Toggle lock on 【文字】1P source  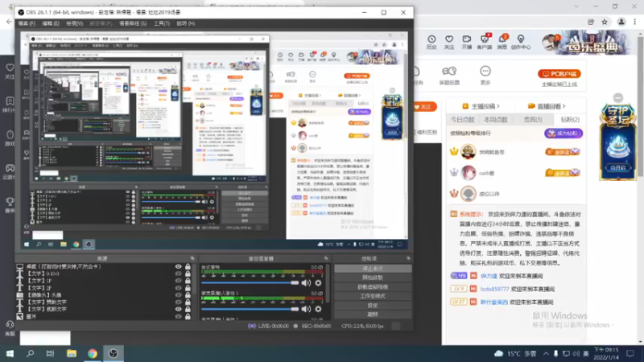coord(188,281)
